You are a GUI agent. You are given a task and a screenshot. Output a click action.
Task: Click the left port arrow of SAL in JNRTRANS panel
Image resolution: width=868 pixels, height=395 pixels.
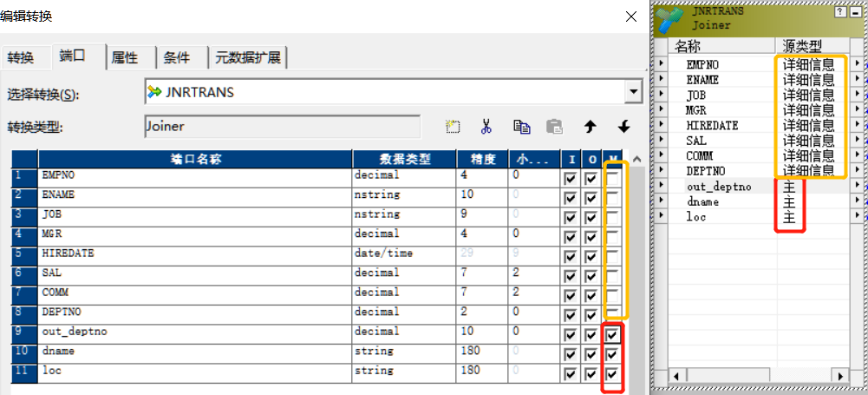[661, 140]
